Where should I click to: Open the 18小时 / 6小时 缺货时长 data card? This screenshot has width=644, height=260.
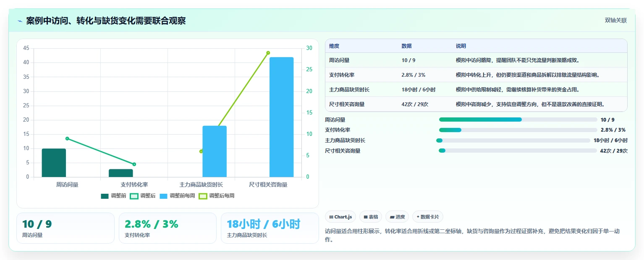[270, 228]
